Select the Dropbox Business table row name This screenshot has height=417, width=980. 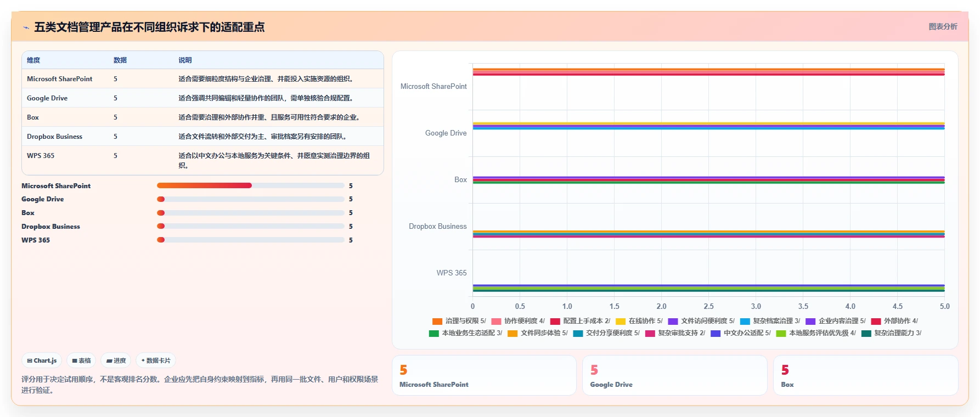[54, 137]
